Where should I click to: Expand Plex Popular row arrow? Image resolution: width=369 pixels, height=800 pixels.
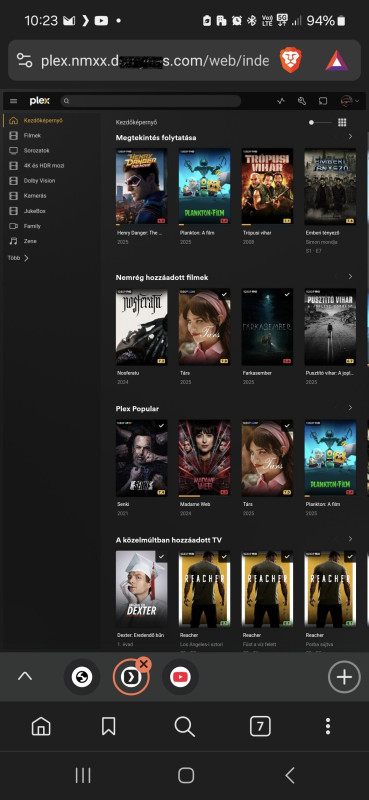(350, 408)
